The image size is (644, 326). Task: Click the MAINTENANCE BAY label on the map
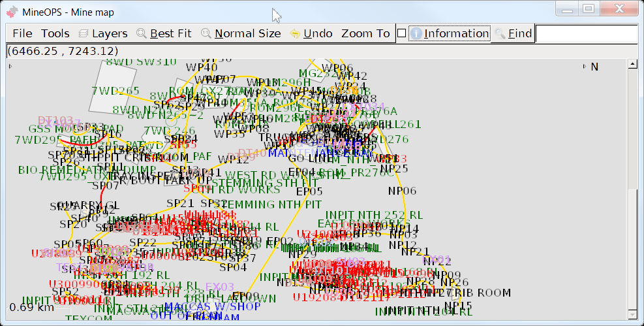pyautogui.click(x=321, y=153)
